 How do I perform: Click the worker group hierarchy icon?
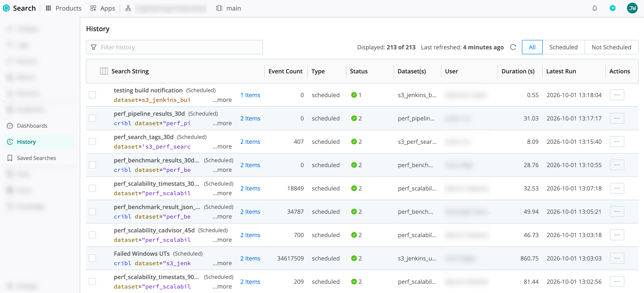pyautogui.click(x=128, y=8)
